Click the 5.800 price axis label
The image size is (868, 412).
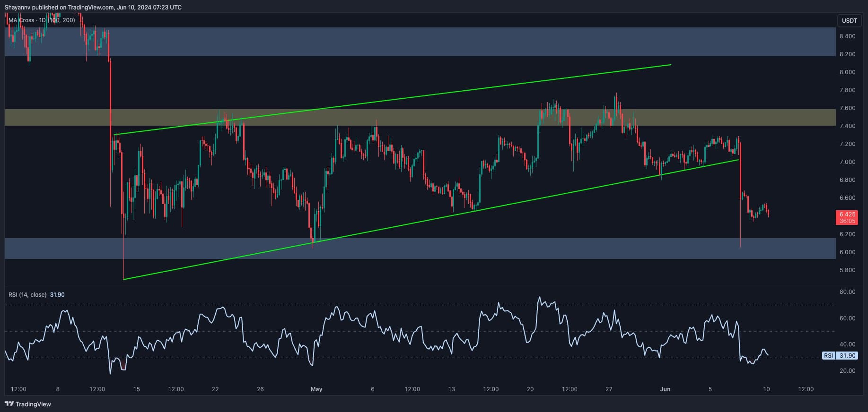point(847,270)
